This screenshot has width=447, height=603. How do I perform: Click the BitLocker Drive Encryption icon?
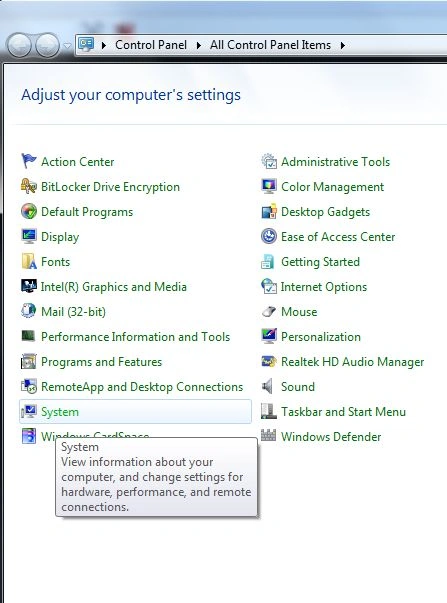click(28, 187)
